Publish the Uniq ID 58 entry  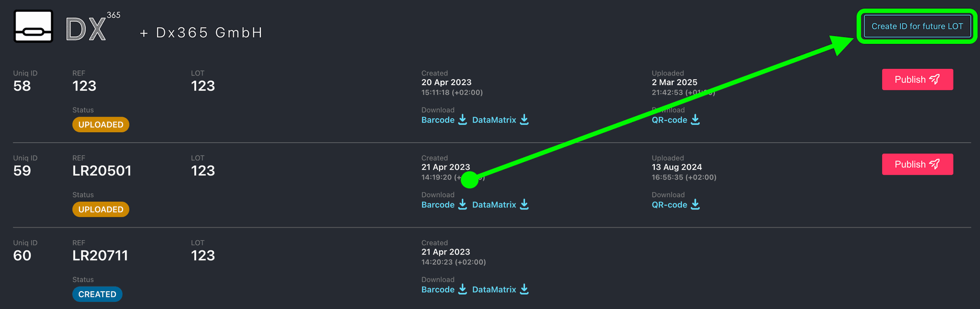[x=917, y=80]
